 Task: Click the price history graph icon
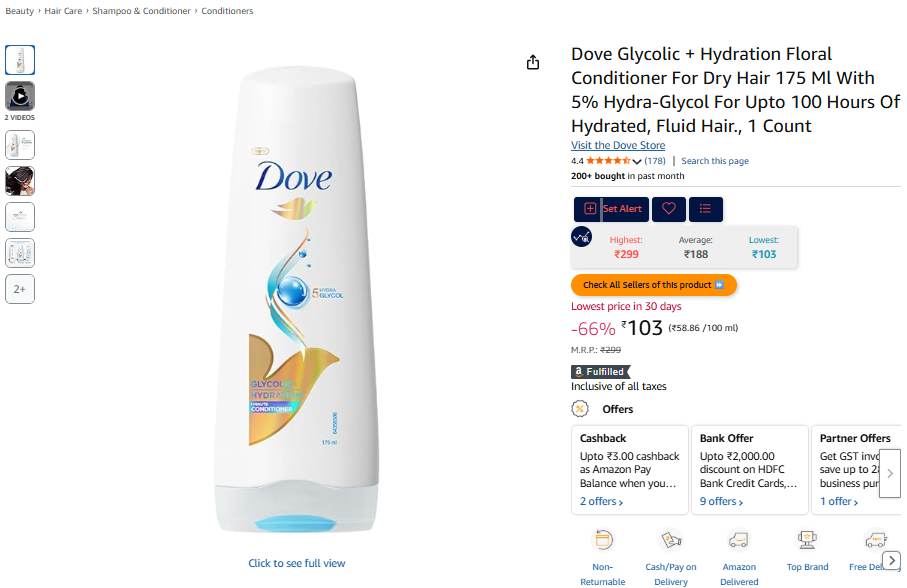[581, 237]
